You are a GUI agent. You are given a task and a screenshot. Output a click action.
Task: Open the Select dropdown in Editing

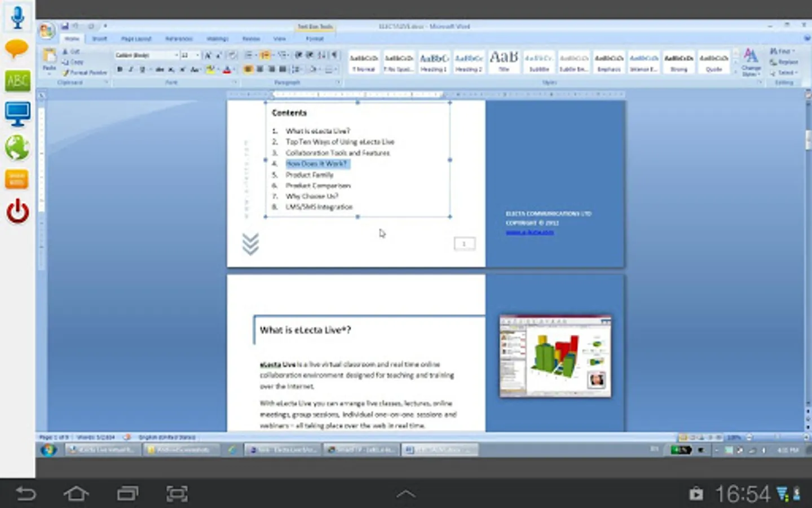[x=784, y=73]
